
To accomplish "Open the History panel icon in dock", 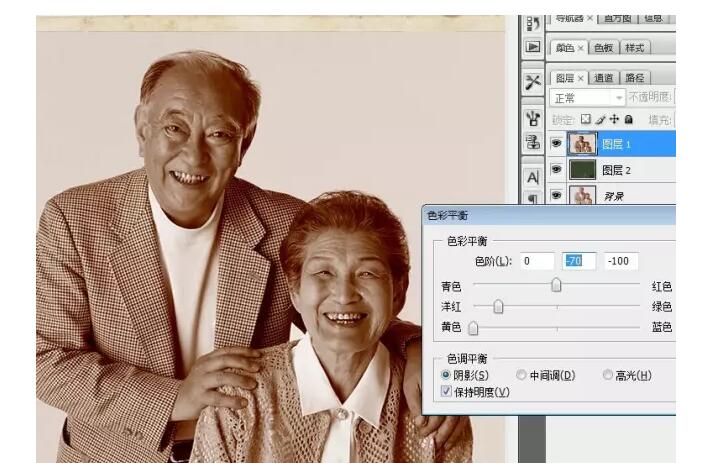I will pyautogui.click(x=533, y=23).
